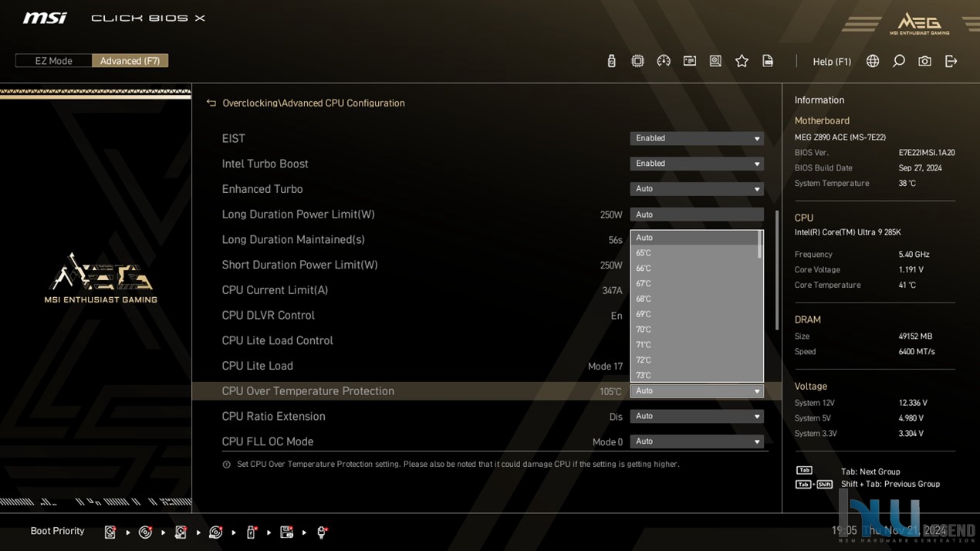Screen dimensions: 980x551
Task: Select the second hard disk in Boot Priority
Action: point(181,532)
